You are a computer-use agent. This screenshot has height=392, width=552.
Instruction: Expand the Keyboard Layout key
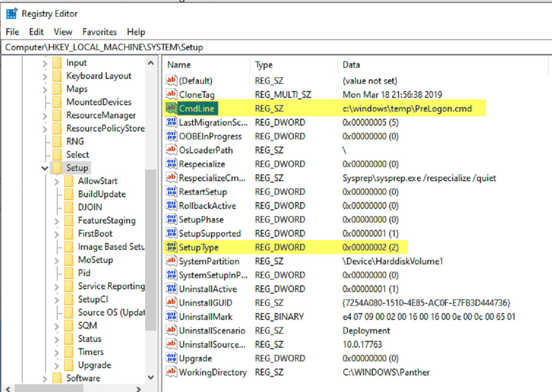point(45,76)
